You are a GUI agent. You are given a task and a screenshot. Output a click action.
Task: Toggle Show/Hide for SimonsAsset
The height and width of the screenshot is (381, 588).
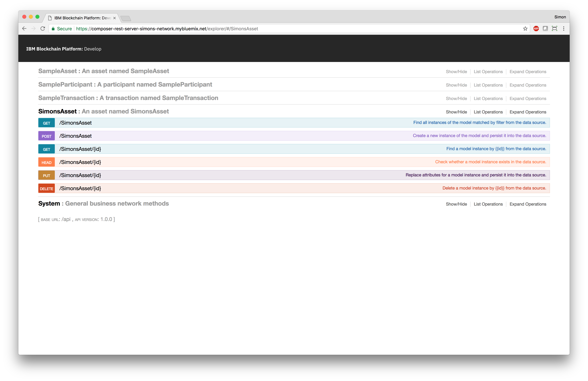tap(456, 112)
